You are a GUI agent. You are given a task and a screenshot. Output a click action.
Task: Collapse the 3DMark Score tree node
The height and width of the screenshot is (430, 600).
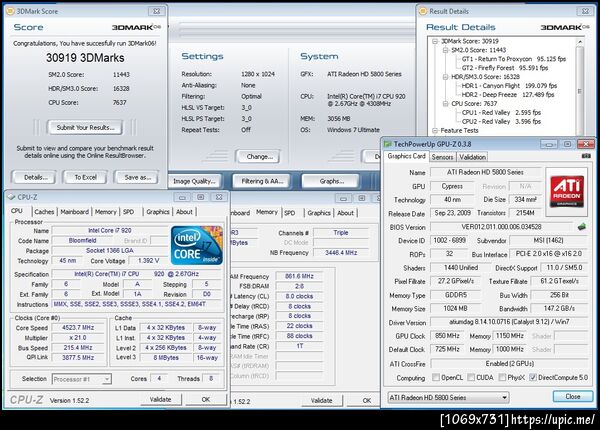(x=435, y=41)
